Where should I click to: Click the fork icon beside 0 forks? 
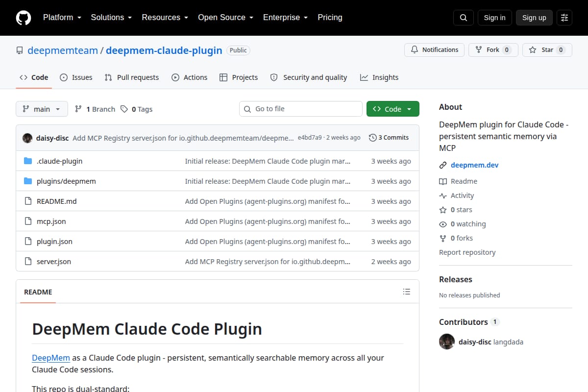point(443,238)
